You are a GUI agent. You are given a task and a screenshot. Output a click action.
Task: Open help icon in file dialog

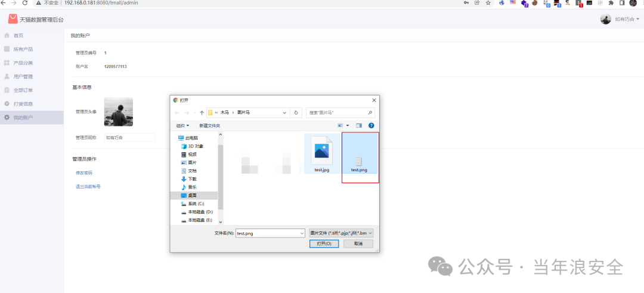(x=371, y=125)
